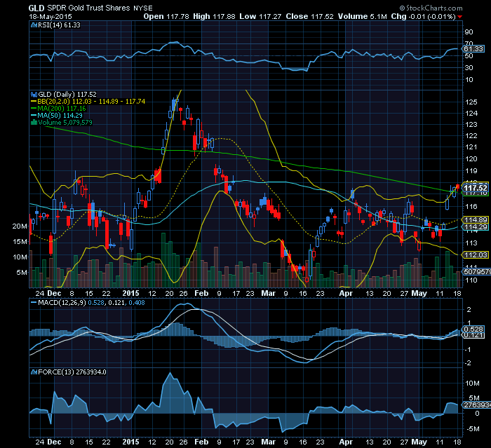Click the SPDR Gold Trust Shares title

click(88, 8)
